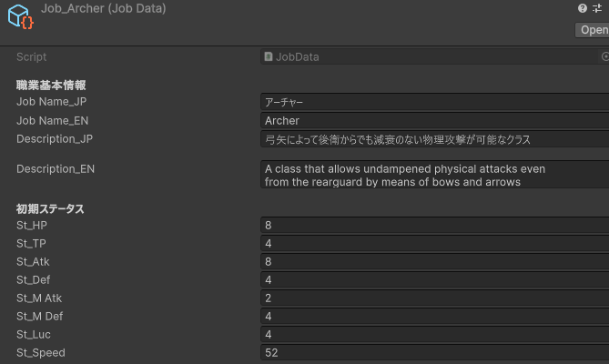The image size is (609, 364).
Task: Click the Description_EN text area
Action: (x=434, y=175)
